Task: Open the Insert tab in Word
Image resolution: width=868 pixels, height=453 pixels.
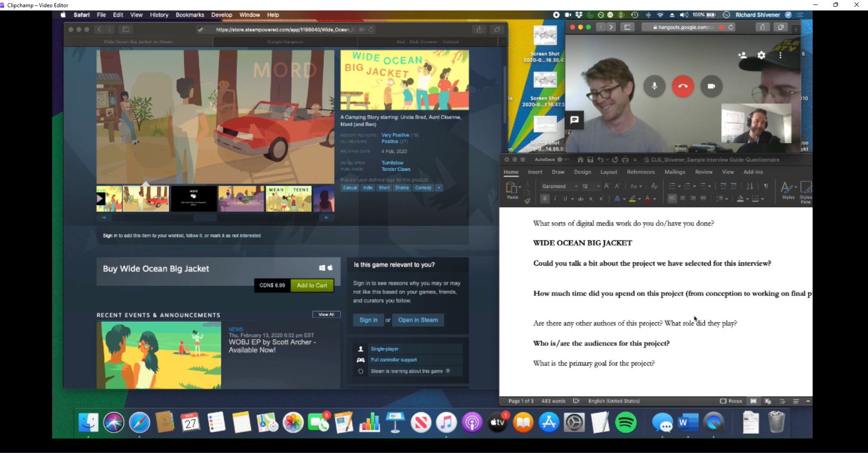Action: [535, 172]
